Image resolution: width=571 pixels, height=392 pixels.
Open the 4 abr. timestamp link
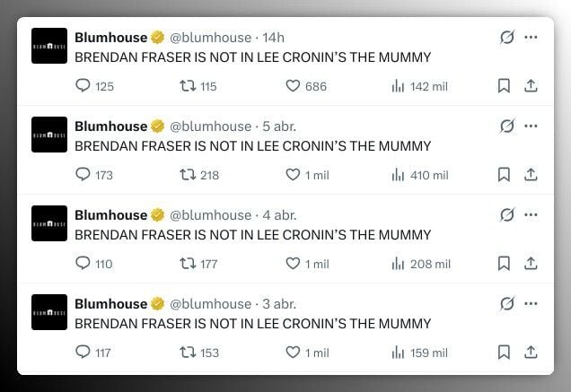[x=279, y=215]
